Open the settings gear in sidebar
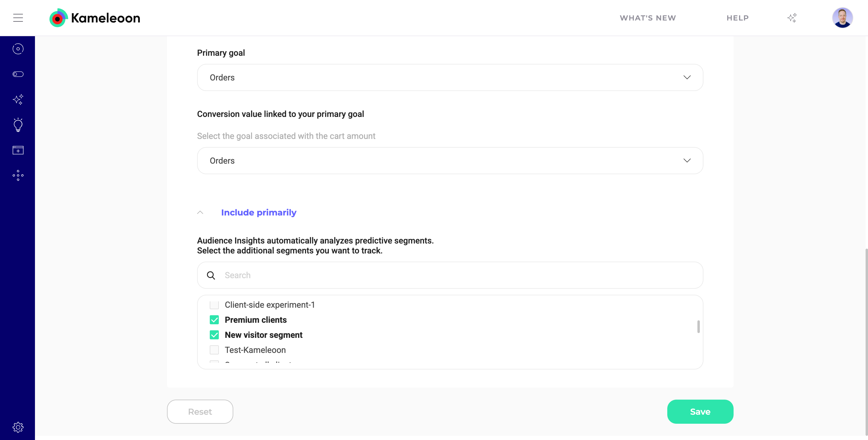The width and height of the screenshot is (868, 440). tap(18, 427)
